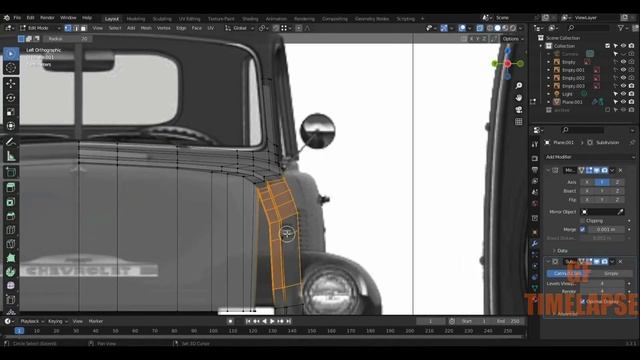Select the Cursor tool in the toolbar
The width and height of the screenshot is (640, 360).
(11, 68)
